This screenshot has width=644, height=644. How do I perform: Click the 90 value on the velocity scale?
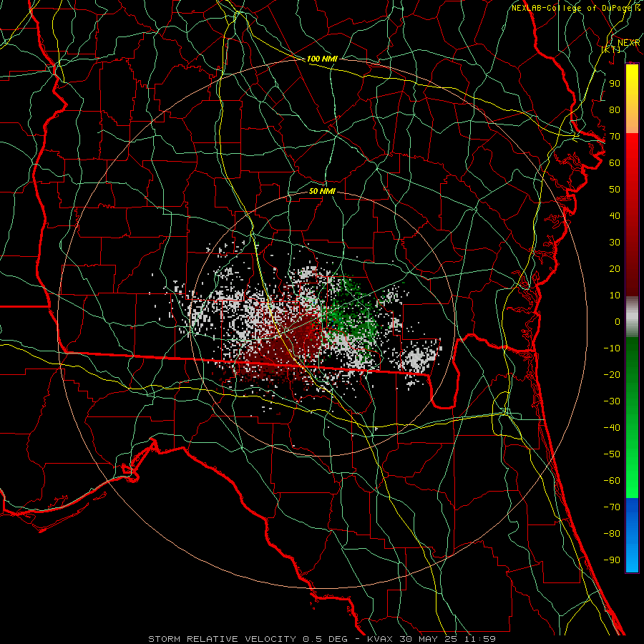point(615,84)
